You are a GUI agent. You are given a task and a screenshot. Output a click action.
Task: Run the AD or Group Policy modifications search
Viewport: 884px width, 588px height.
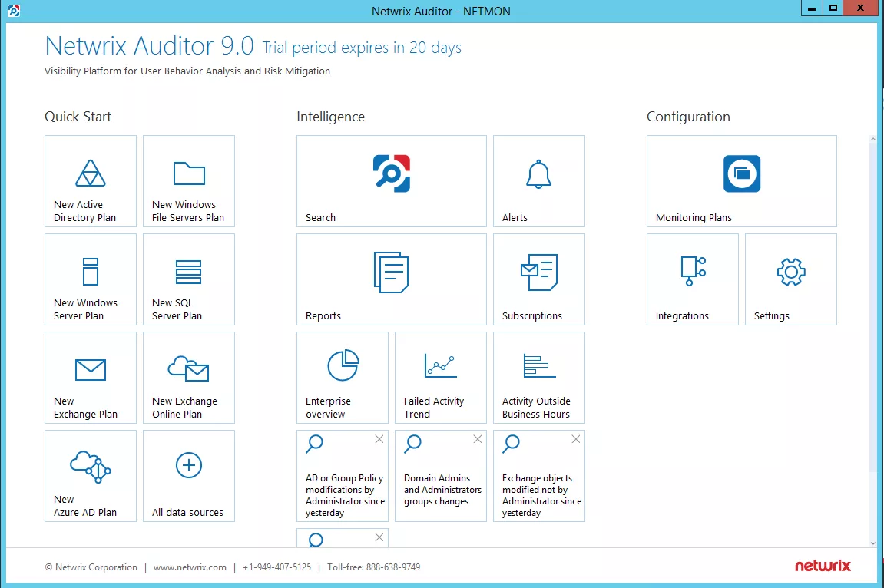click(343, 476)
